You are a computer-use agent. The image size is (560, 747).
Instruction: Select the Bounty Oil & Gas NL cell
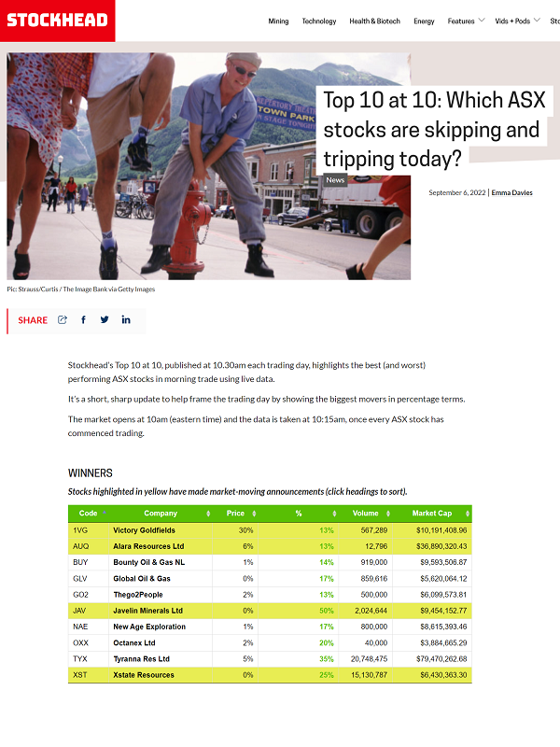pyautogui.click(x=161, y=563)
